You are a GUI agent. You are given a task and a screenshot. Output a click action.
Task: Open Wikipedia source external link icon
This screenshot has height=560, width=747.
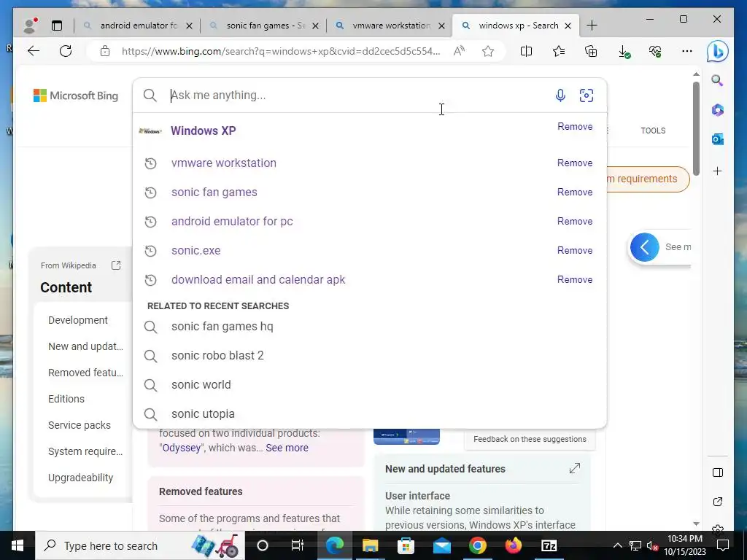click(x=116, y=265)
